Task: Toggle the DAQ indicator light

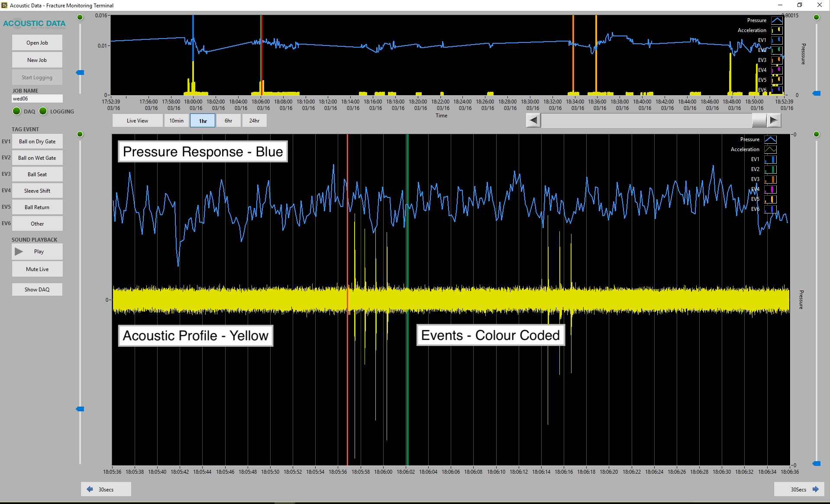Action: tap(17, 111)
